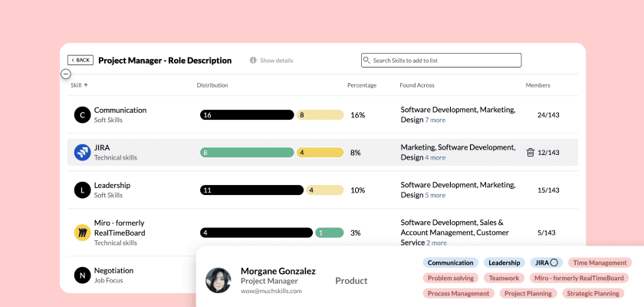Click the Process Management skill tag

(458, 293)
